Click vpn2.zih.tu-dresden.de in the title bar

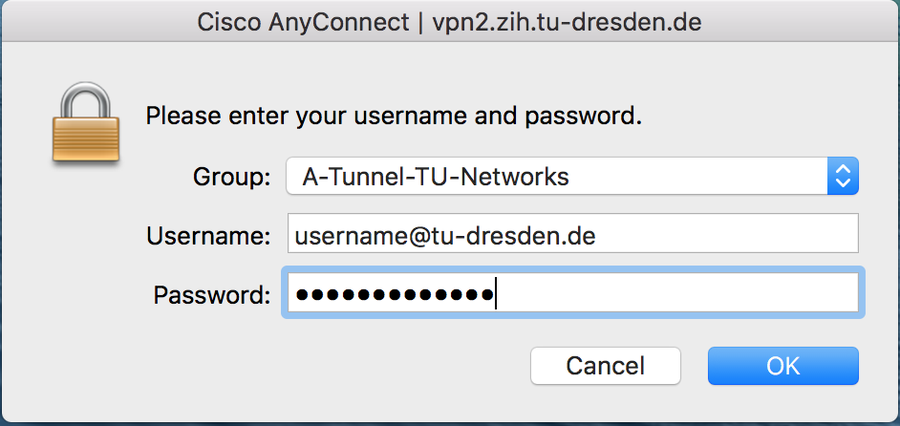(x=568, y=23)
